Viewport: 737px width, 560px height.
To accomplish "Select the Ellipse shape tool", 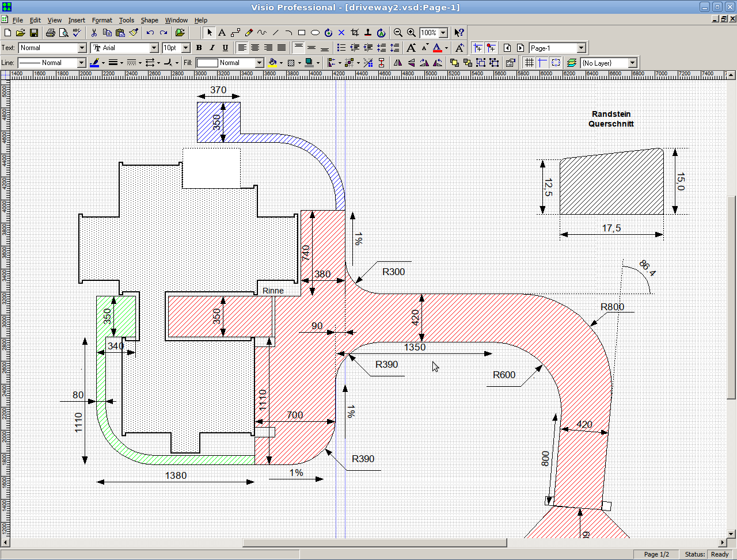I will point(315,33).
